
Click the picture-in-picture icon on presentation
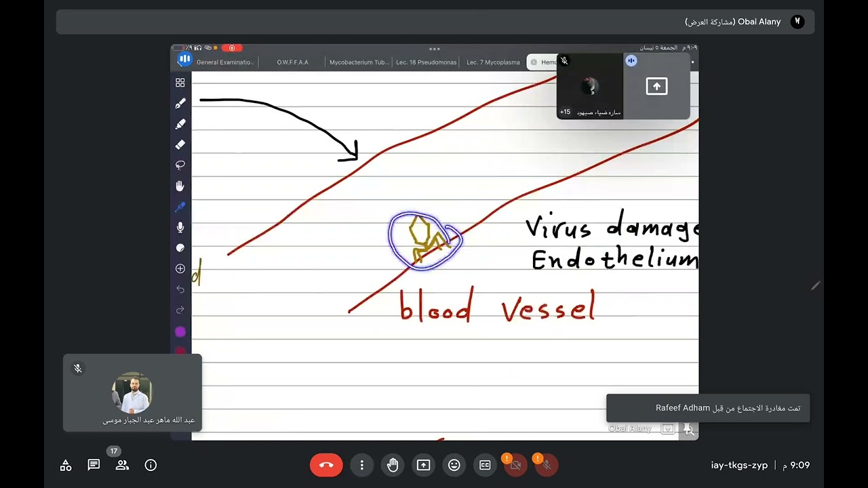click(x=668, y=428)
